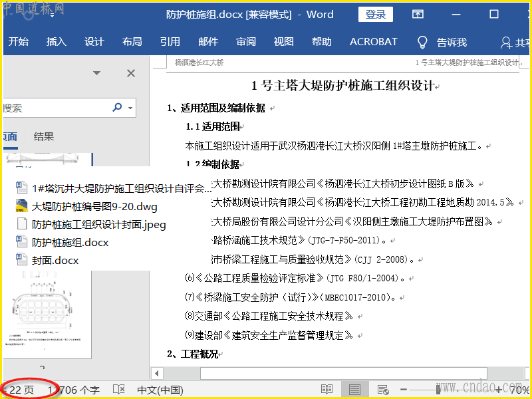532x399 pixels.
Task: Close the navigation pane
Action: [131, 73]
